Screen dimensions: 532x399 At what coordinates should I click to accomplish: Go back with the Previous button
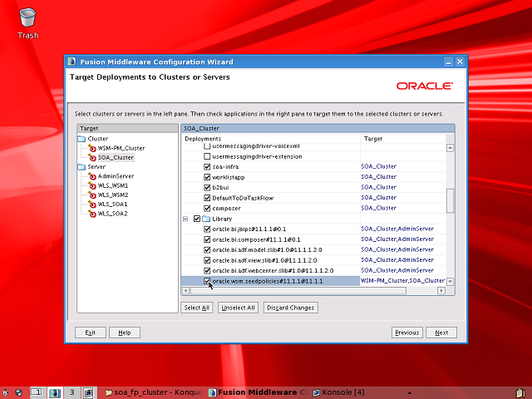(407, 332)
